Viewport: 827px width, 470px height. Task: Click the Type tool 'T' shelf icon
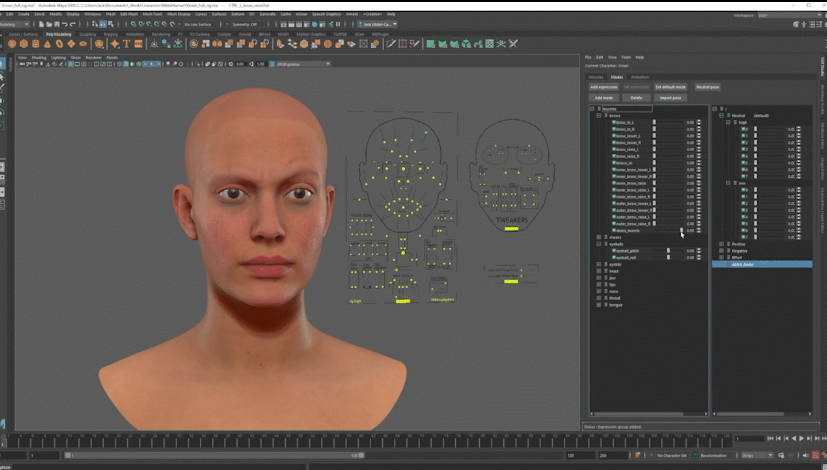tap(126, 44)
